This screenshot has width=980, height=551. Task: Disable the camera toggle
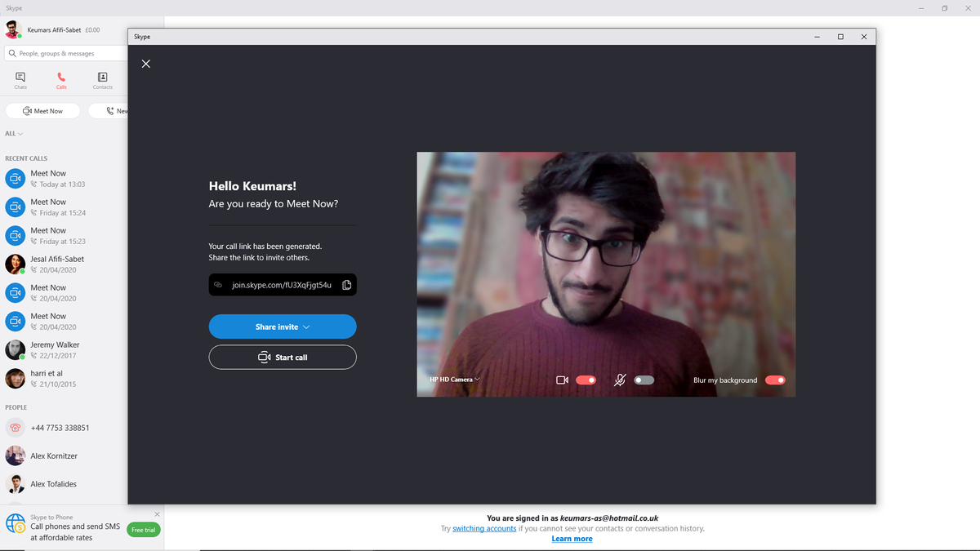point(585,380)
